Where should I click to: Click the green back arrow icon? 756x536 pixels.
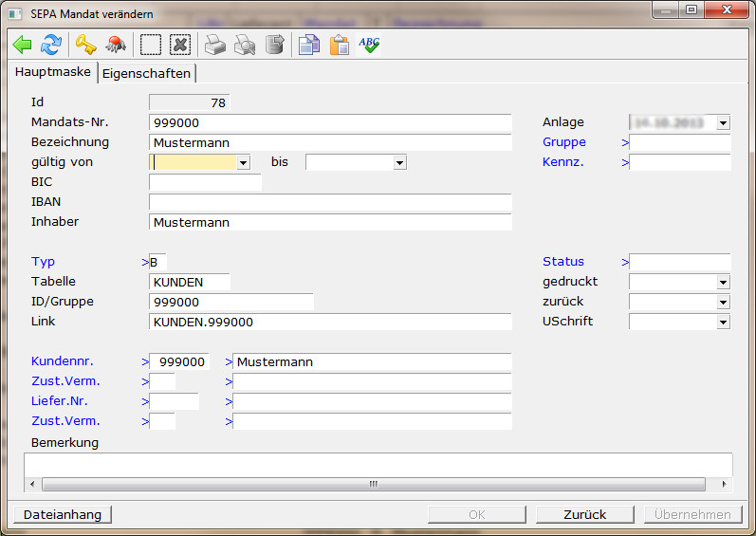[23, 45]
